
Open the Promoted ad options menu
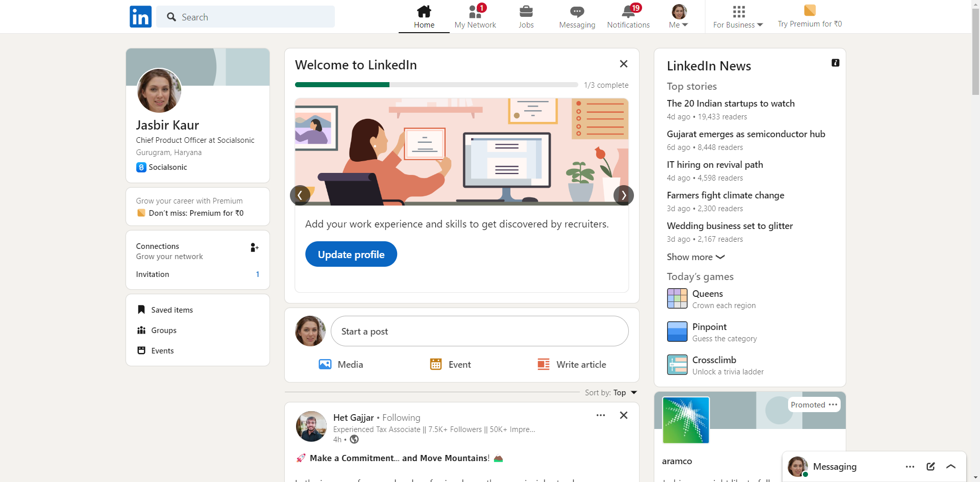[x=833, y=404]
